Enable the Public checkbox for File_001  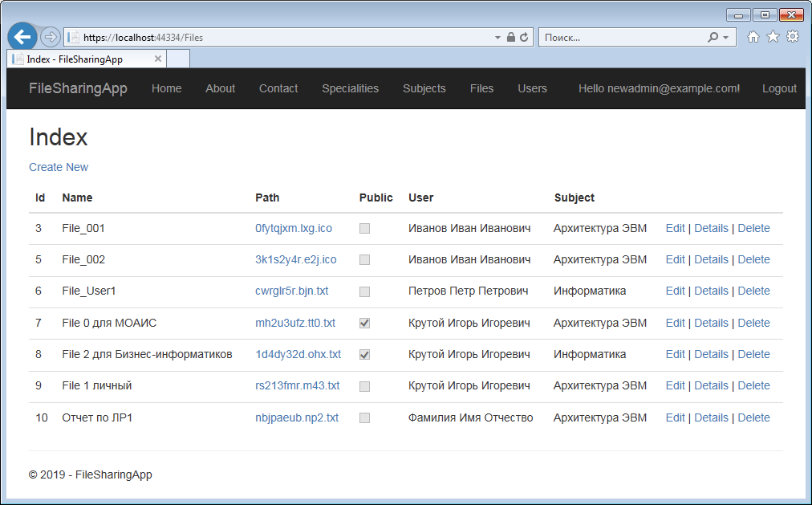pyautogui.click(x=364, y=228)
